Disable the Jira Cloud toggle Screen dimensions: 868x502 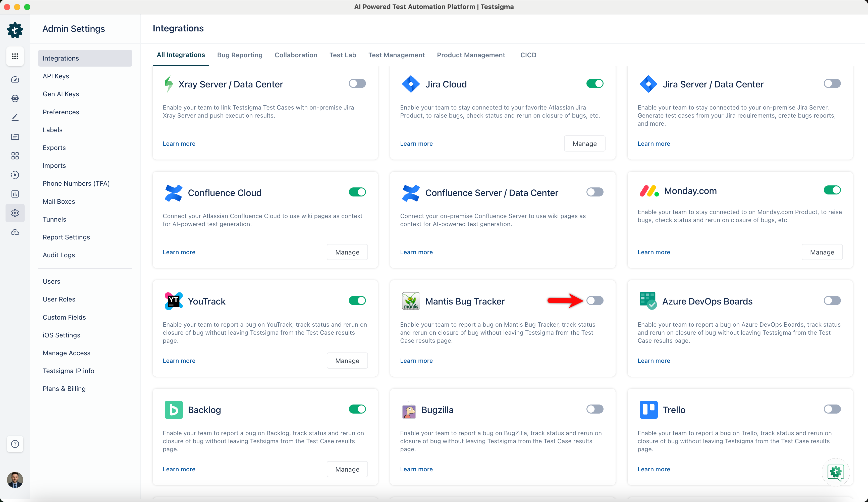(595, 83)
